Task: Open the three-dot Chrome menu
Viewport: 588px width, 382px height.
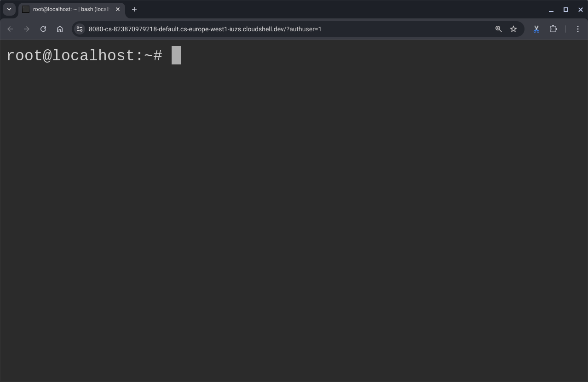Action: pos(578,29)
